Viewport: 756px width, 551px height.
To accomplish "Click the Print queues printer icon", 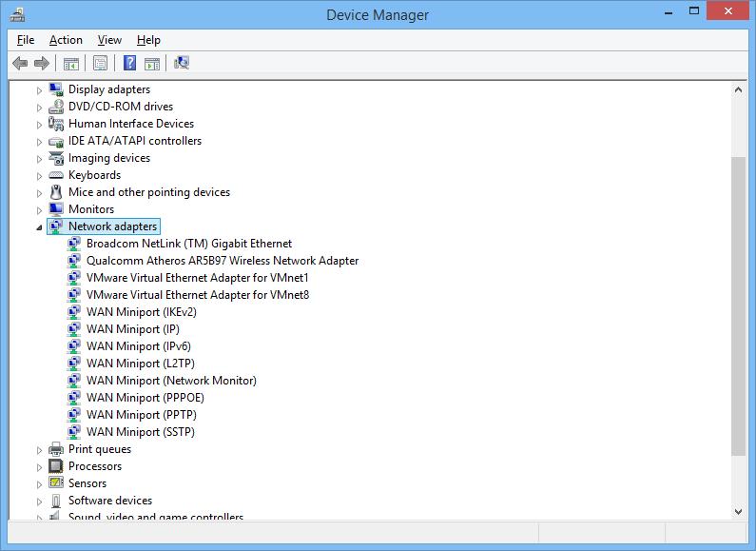I will pyautogui.click(x=56, y=449).
